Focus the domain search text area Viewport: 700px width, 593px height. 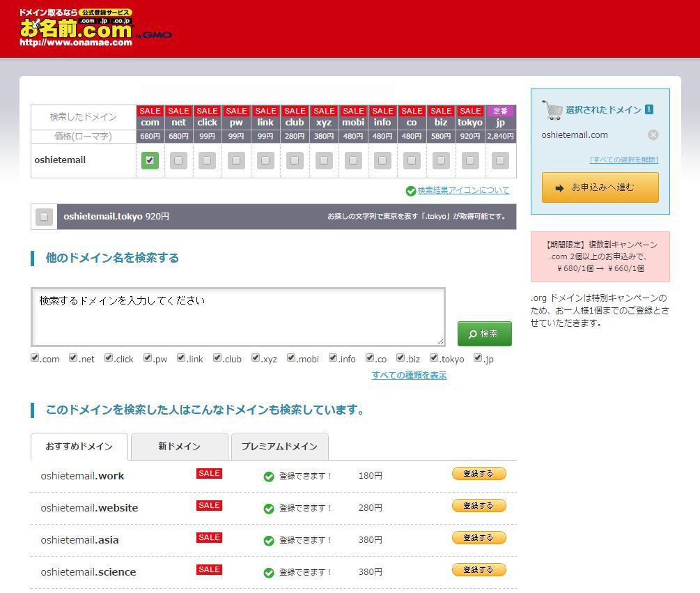point(238,317)
